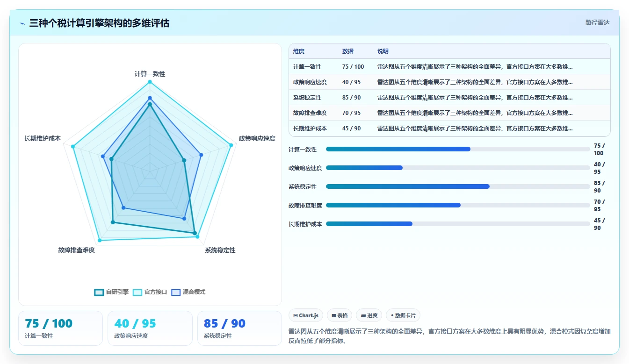
Task: Select the 系统稳定性 cell in the table
Action: [x=307, y=98]
